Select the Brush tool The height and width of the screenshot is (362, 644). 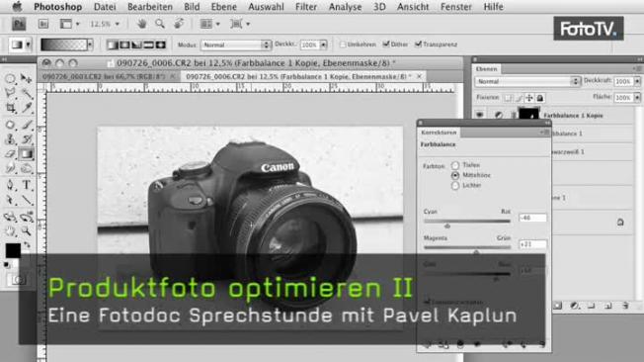tap(27, 125)
